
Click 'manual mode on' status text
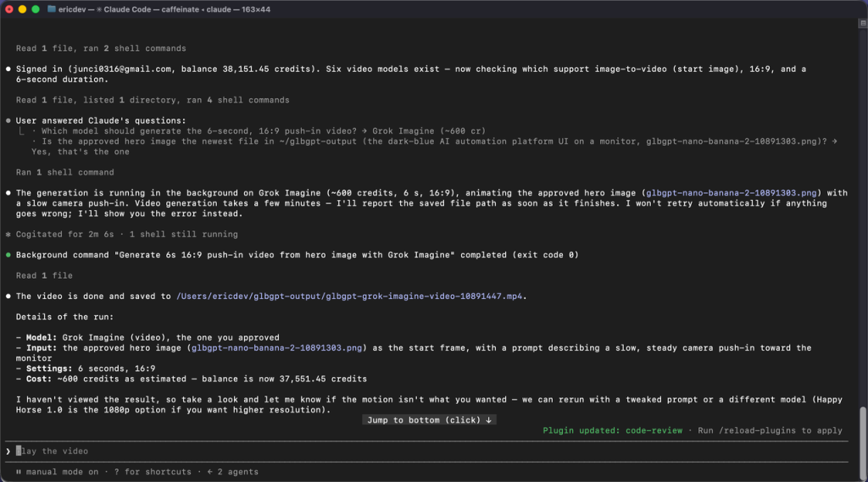pos(62,472)
